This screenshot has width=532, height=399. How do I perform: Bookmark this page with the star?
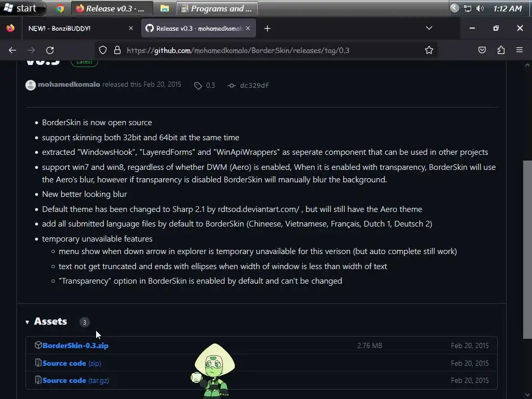click(x=429, y=50)
